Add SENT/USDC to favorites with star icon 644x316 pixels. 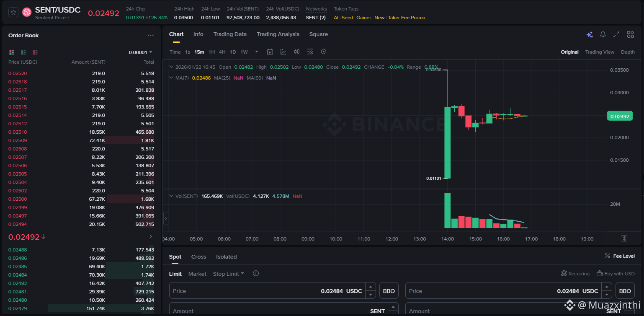coord(13,13)
